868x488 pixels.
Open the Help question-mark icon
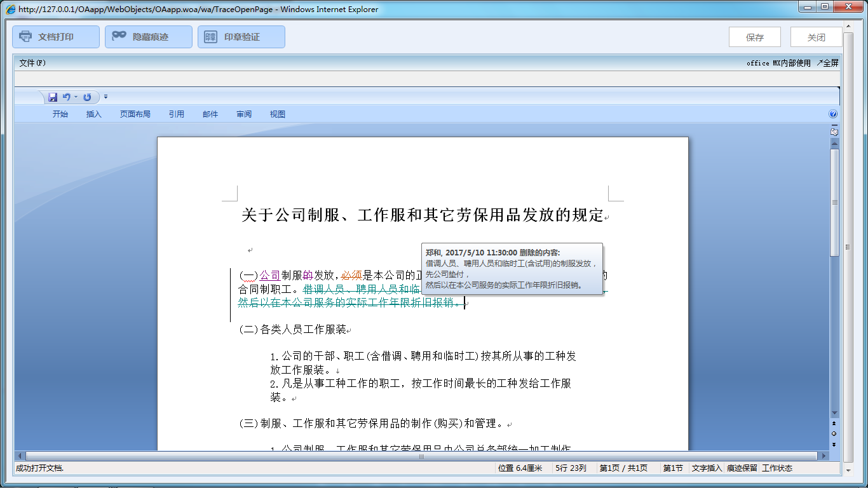(x=832, y=114)
